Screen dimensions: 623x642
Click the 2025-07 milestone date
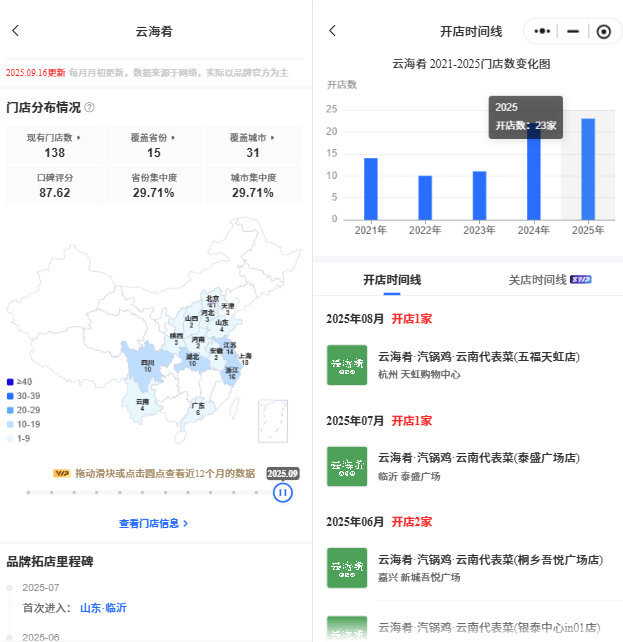point(41,588)
